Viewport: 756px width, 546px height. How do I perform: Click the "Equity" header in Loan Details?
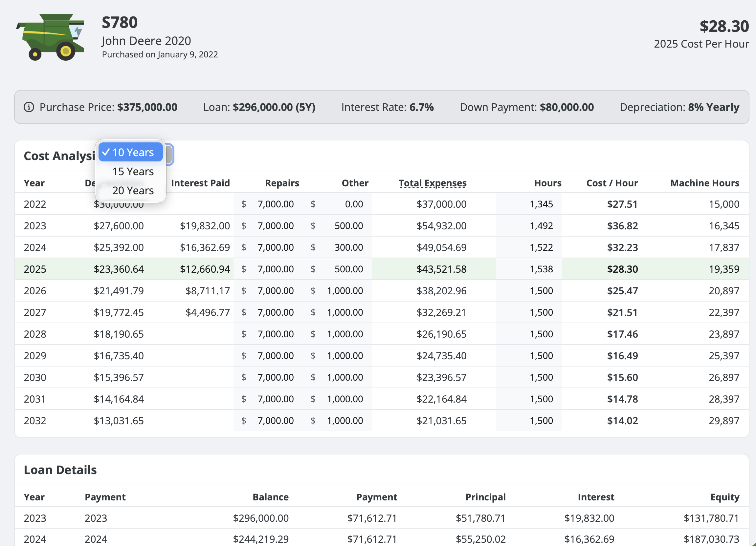(x=725, y=497)
